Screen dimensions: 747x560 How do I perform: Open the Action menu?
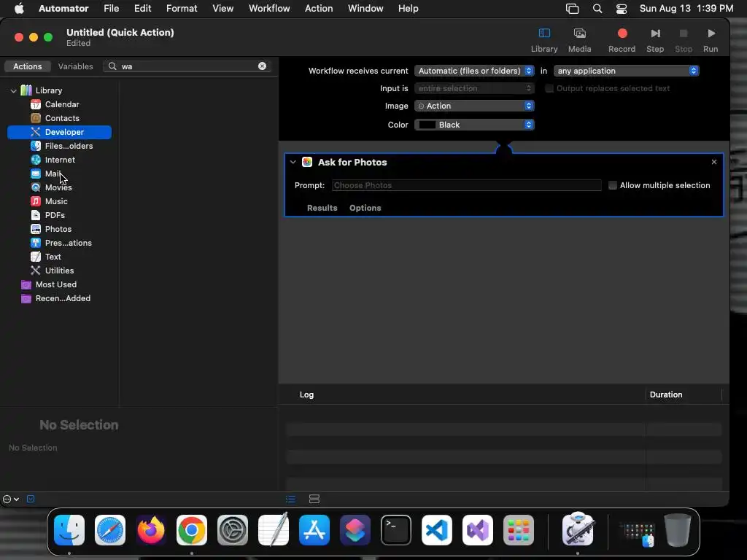coord(319,9)
